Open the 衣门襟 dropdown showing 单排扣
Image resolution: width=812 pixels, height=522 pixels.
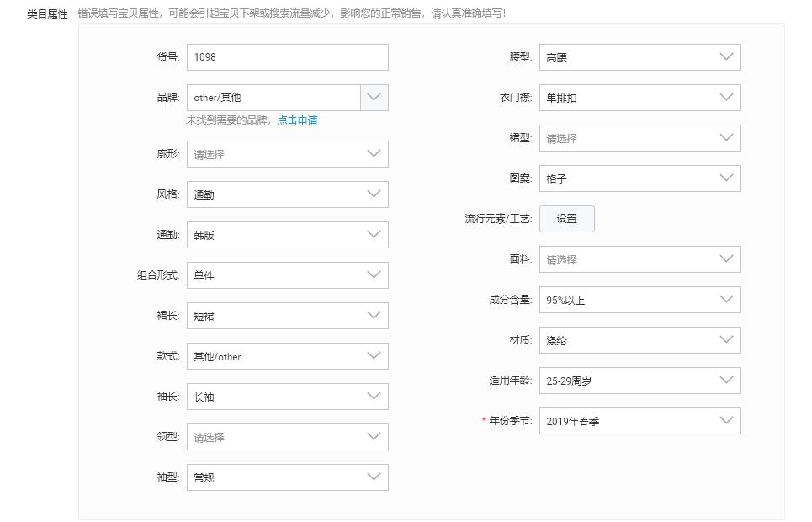[x=640, y=97]
